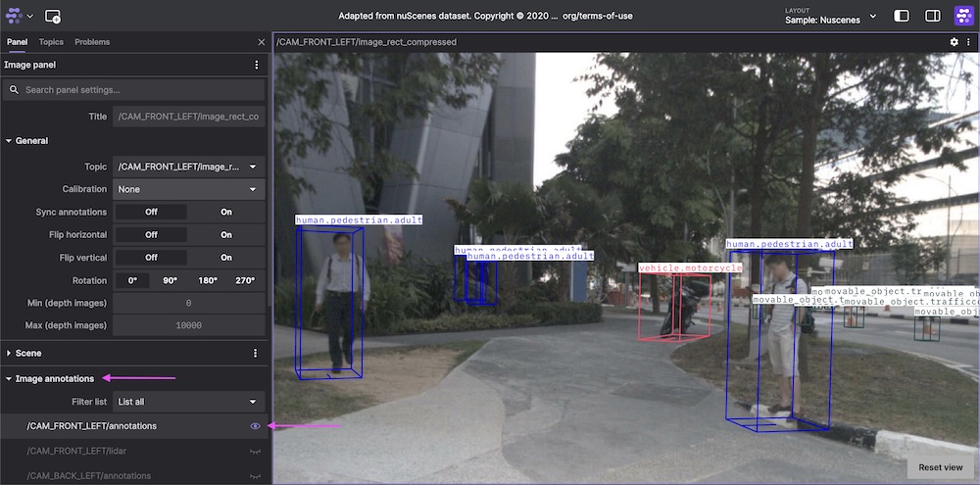Open the Topic dropdown

pyautogui.click(x=189, y=167)
